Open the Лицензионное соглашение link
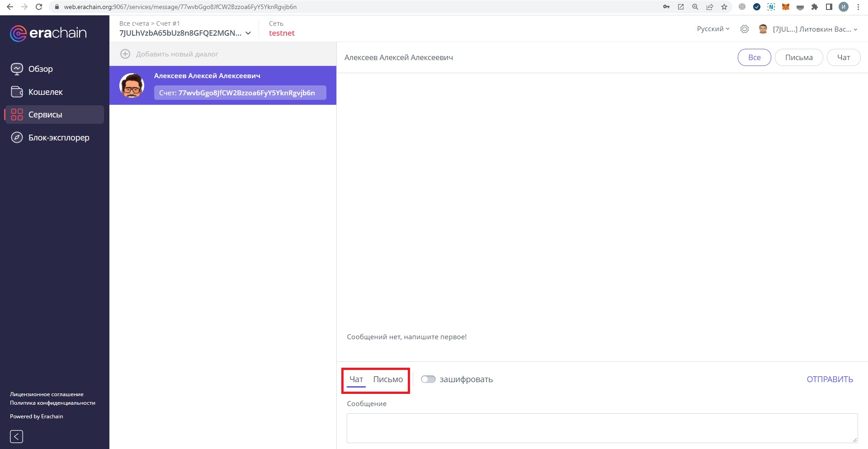This screenshot has width=868, height=449. point(47,394)
